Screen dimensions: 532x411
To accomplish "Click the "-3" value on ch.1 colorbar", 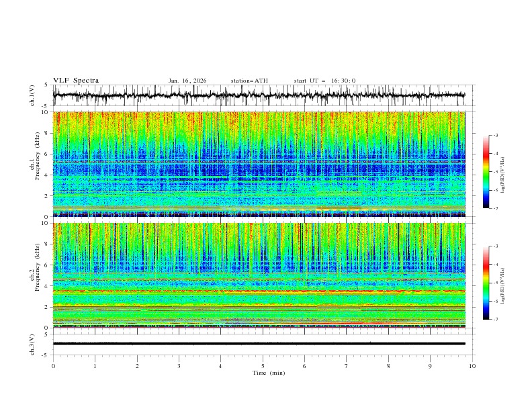I will pyautogui.click(x=495, y=135).
